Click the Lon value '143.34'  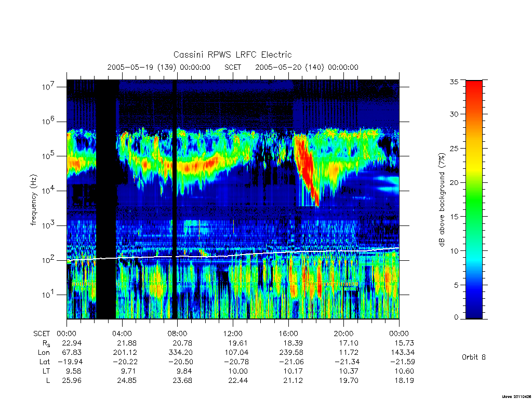[402, 353]
